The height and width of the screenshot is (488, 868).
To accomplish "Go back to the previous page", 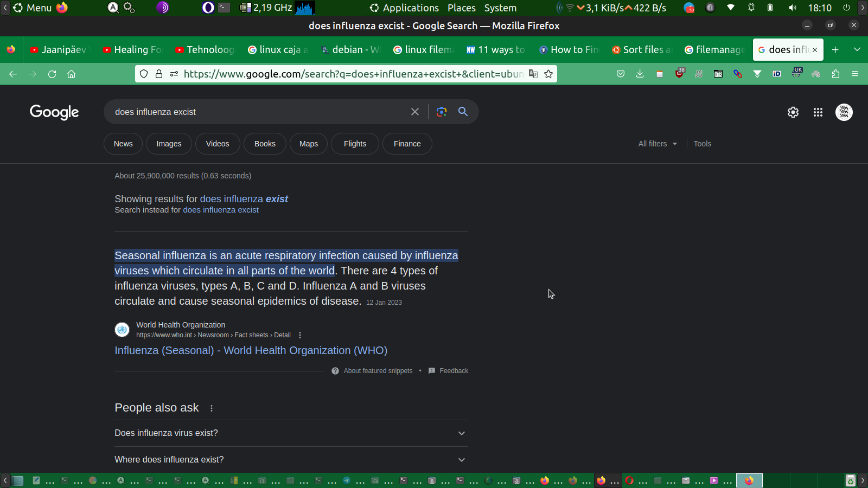I will point(13,74).
